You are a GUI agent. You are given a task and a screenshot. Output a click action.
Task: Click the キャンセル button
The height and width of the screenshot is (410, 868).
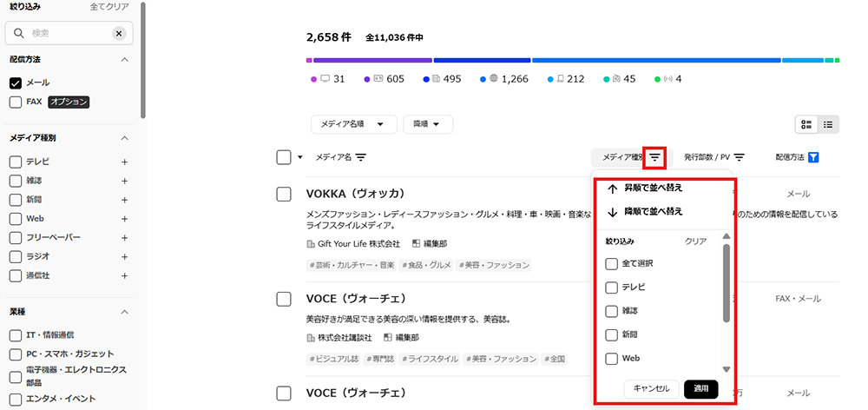click(x=650, y=389)
